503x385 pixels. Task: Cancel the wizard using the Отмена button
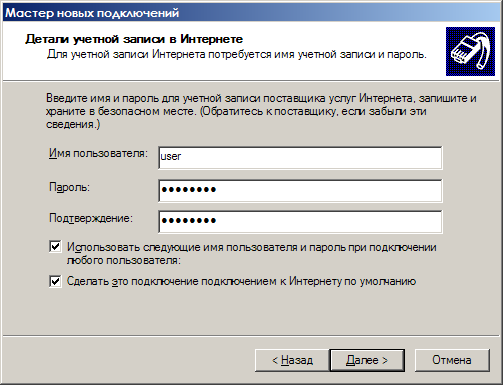point(452,360)
